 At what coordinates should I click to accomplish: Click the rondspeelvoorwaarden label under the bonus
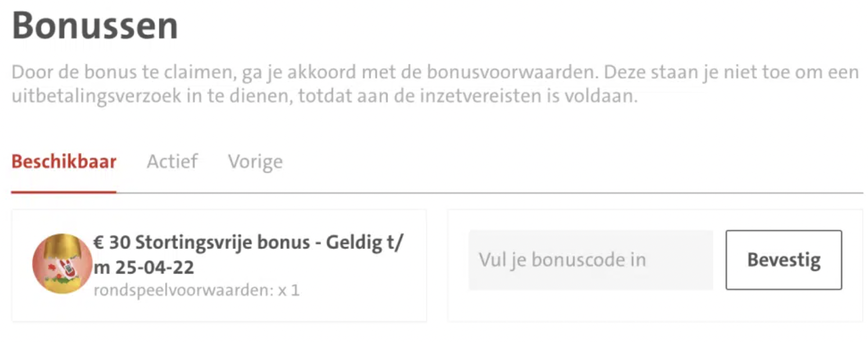click(x=183, y=291)
